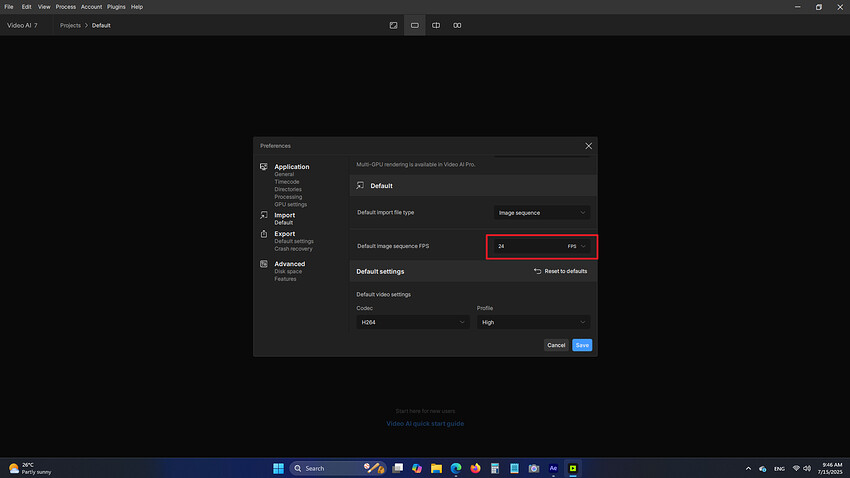The width and height of the screenshot is (850, 478).
Task: Click the Import section icon in sidebar
Action: [264, 215]
